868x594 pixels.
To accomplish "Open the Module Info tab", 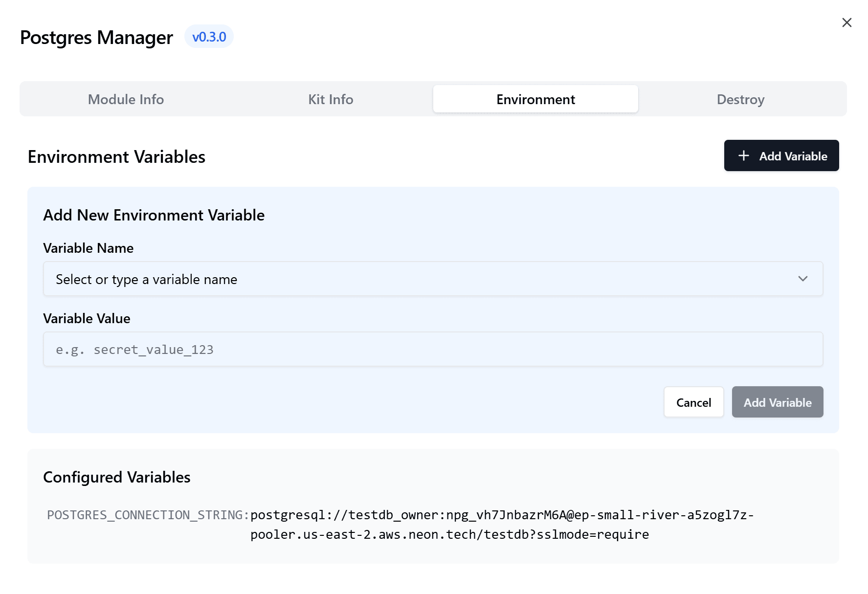I will pos(126,99).
